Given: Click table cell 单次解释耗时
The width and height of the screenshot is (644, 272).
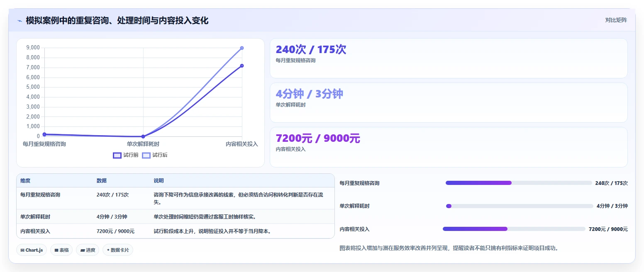Looking at the screenshot, I should [x=35, y=216].
